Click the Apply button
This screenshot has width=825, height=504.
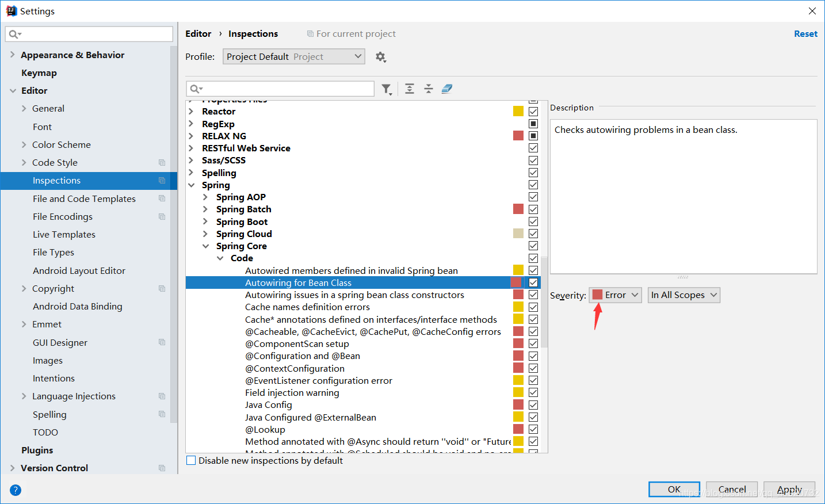click(789, 490)
